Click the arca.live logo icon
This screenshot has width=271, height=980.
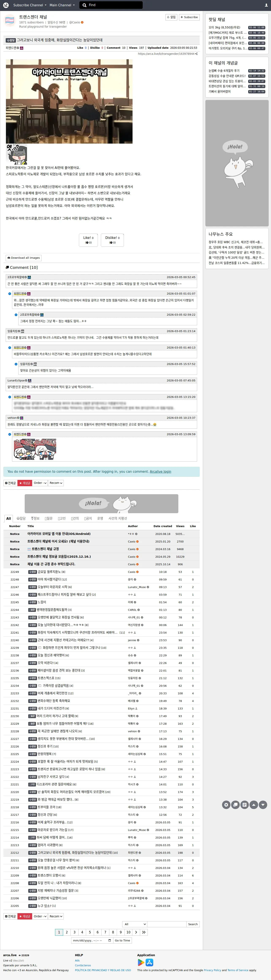[6, 5]
